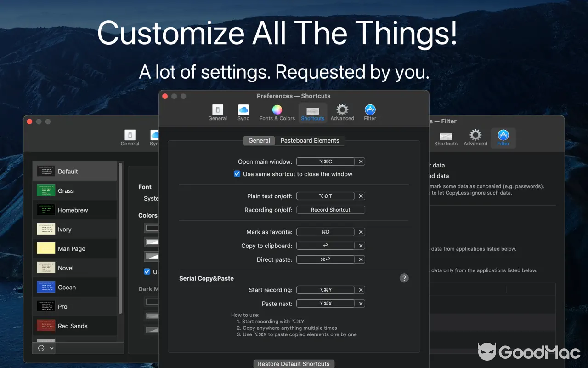Open the Fonts & Colors preferences pane
Viewport: 588px width, 368px height.
(277, 112)
